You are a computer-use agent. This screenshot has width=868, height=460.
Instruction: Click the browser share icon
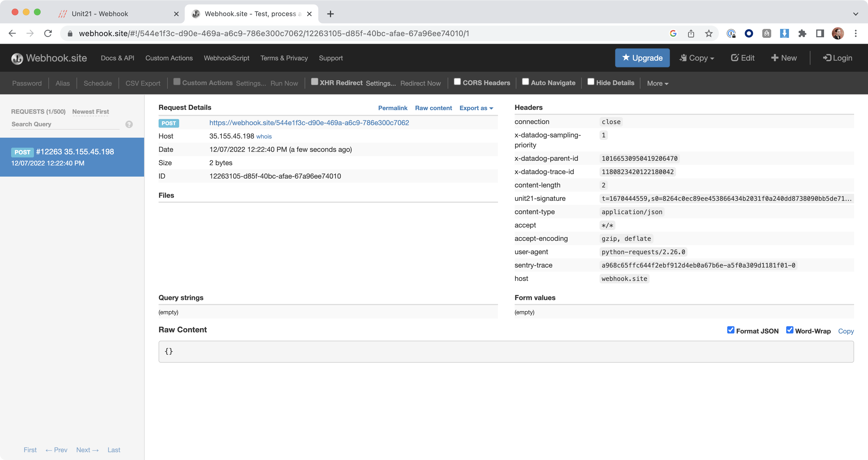[691, 33]
